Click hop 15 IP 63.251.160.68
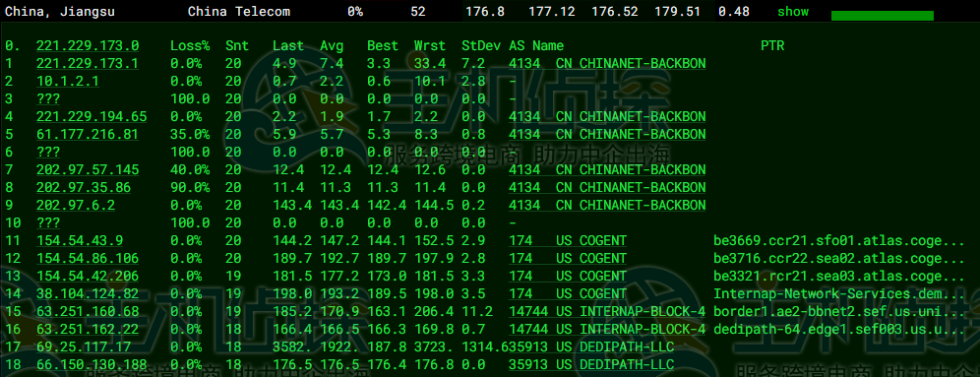Image resolution: width=980 pixels, height=377 pixels. (x=88, y=311)
